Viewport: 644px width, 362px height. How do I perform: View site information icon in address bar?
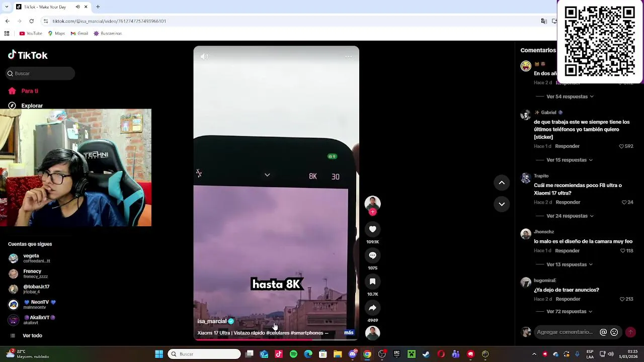point(46,21)
